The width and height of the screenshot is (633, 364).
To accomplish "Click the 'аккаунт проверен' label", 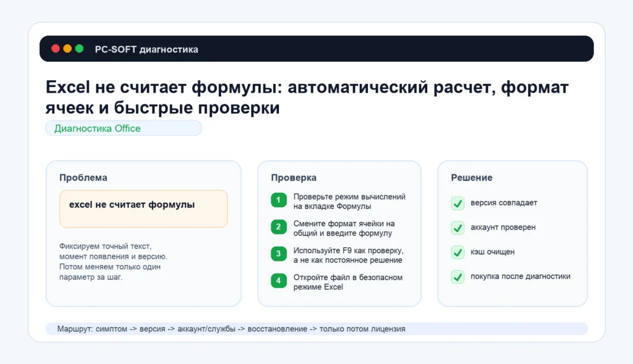I will coord(503,227).
